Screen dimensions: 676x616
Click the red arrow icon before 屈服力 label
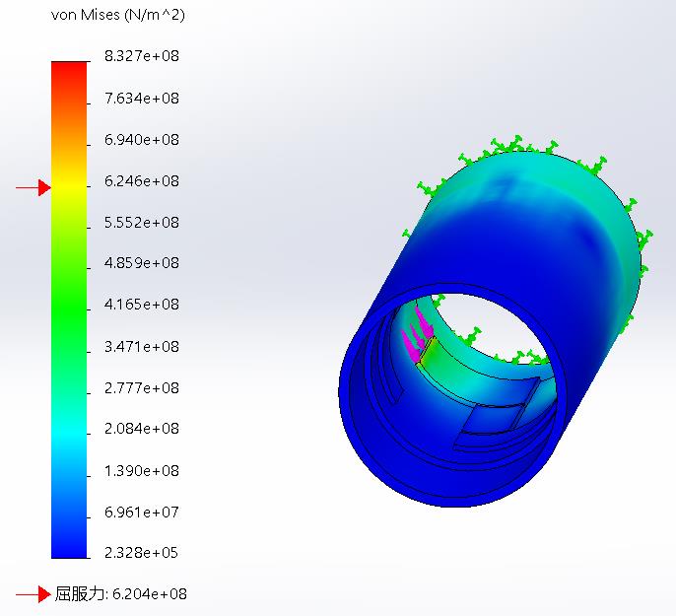click(34, 594)
